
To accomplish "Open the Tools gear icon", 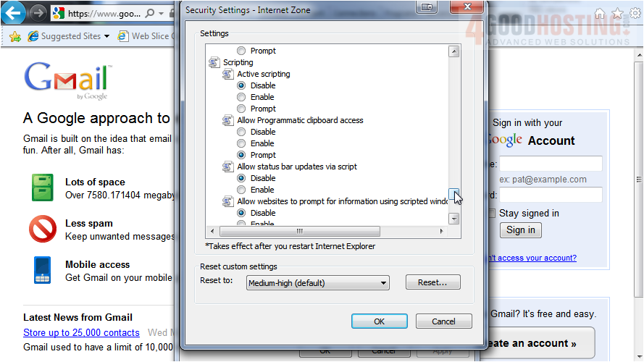I will click(x=634, y=14).
